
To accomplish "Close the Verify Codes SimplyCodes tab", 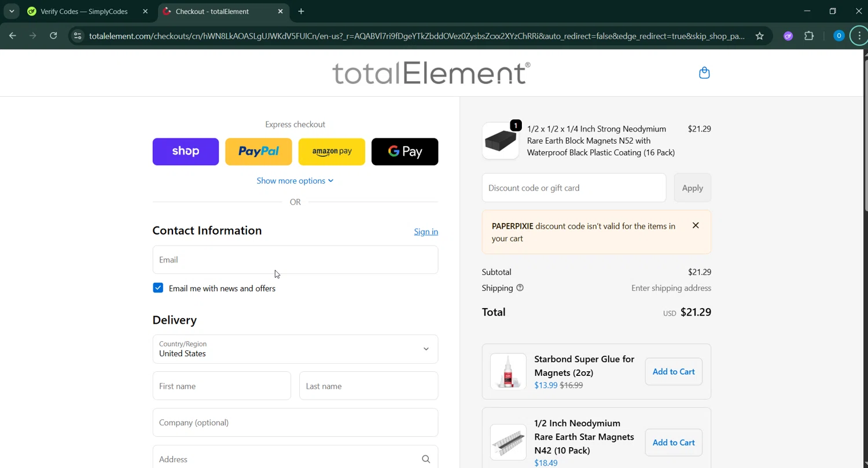I will coord(145,11).
